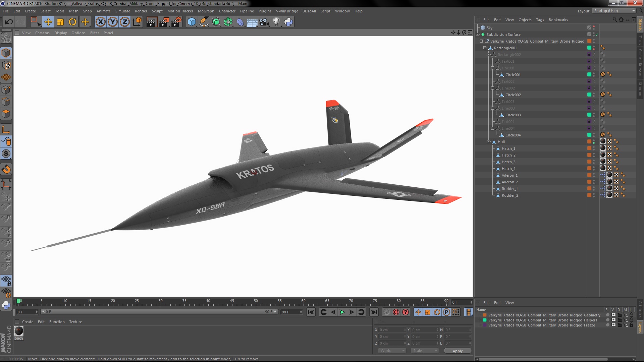Image resolution: width=644 pixels, height=362 pixels.
Task: Collapse the Hull tree node
Action: (489, 142)
